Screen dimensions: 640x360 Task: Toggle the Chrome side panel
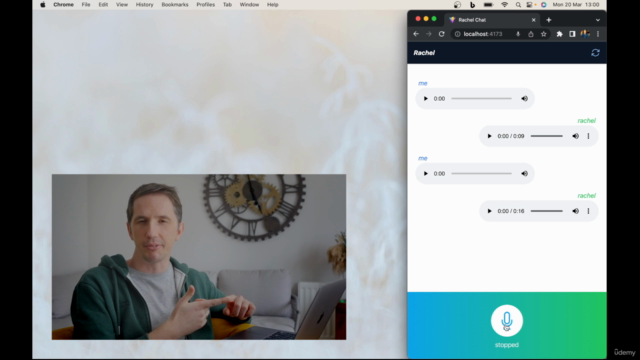click(572, 34)
